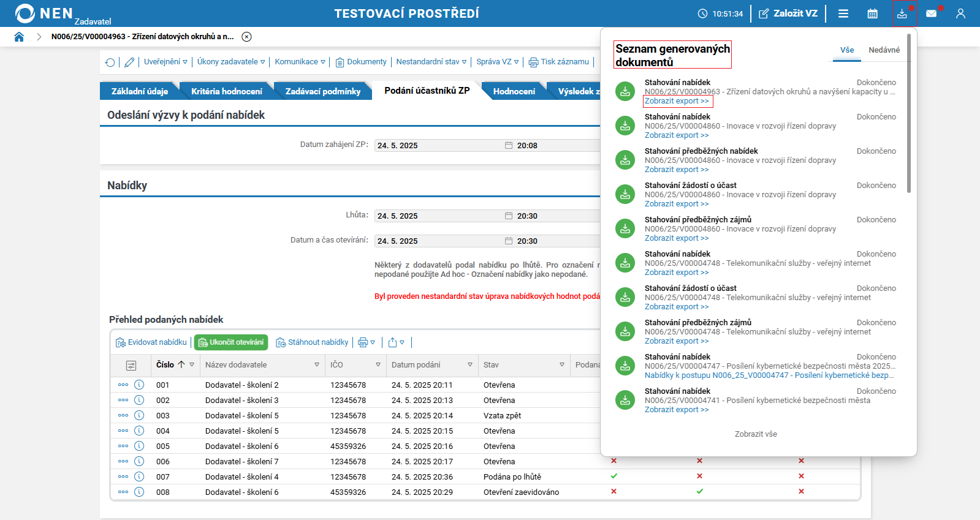Close the N006/25/V00004963 breadcrumb tab
This screenshot has height=520, width=980.
246,37
